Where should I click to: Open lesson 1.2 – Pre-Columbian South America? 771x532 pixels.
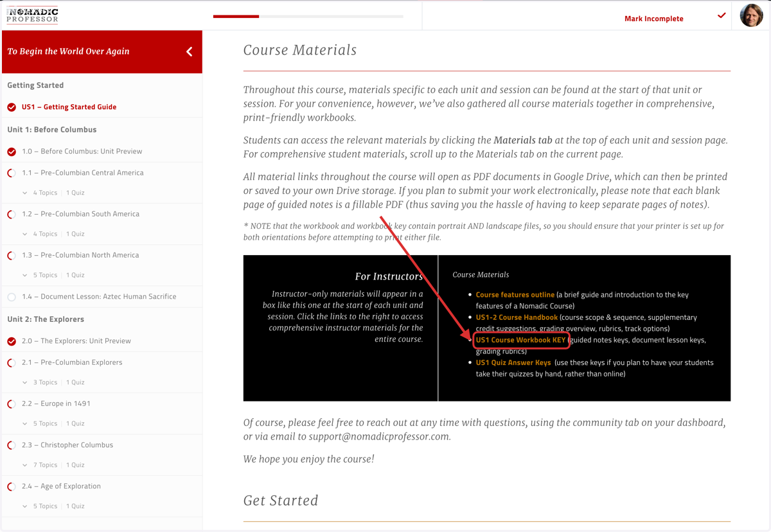point(80,214)
